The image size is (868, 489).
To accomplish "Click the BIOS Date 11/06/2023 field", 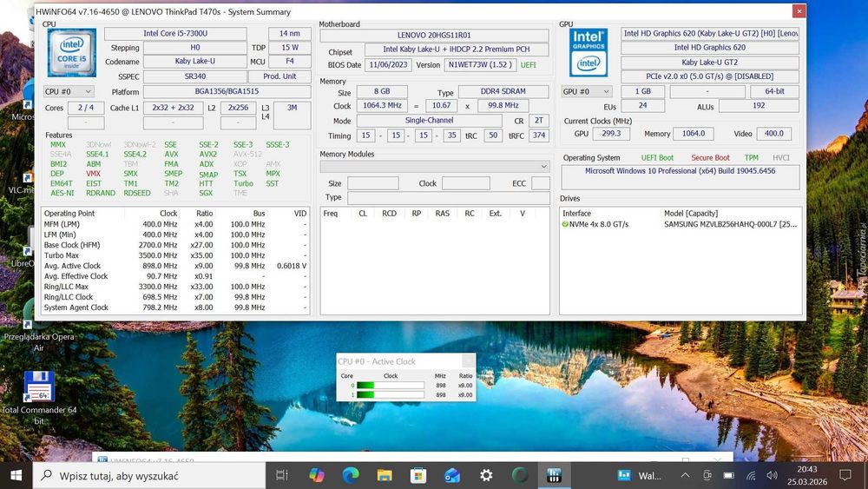I will pyautogui.click(x=388, y=65).
